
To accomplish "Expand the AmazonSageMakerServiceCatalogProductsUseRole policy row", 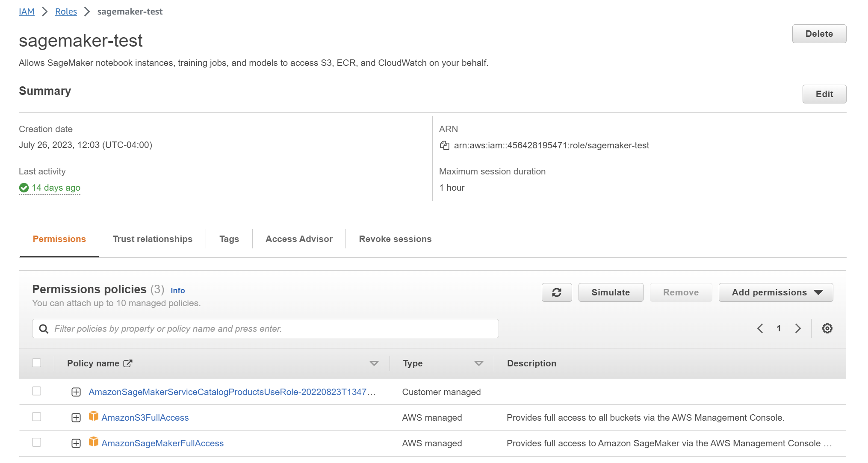I will pos(76,392).
